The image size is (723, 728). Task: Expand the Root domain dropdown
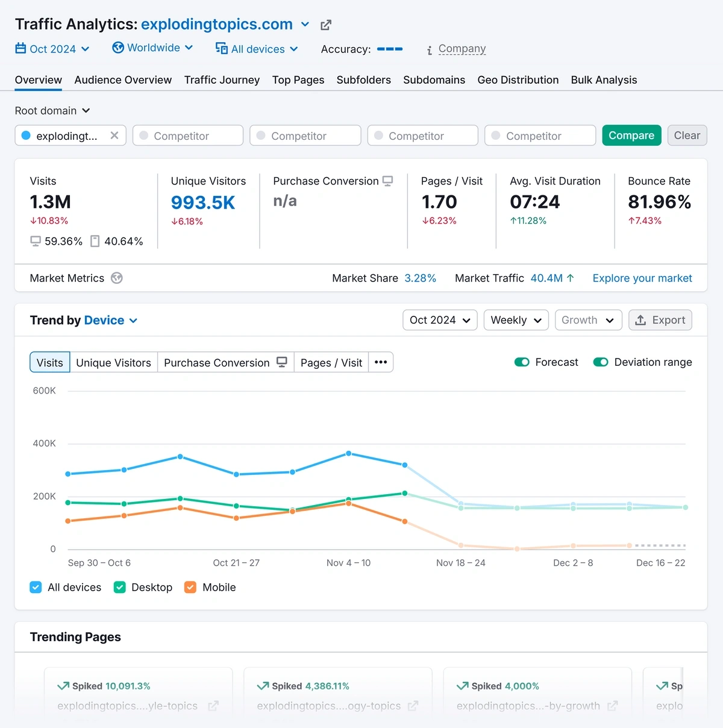(52, 110)
